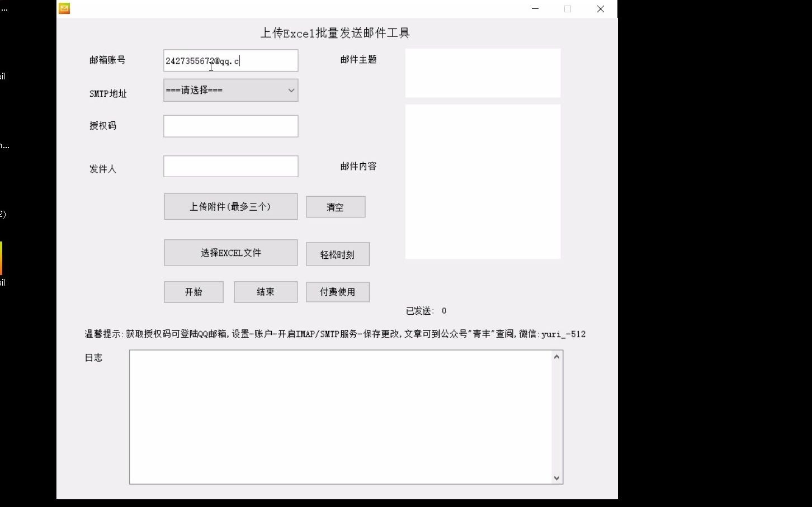Click the 邮箱账号 label
Screen dimensions: 812x507
(x=107, y=60)
